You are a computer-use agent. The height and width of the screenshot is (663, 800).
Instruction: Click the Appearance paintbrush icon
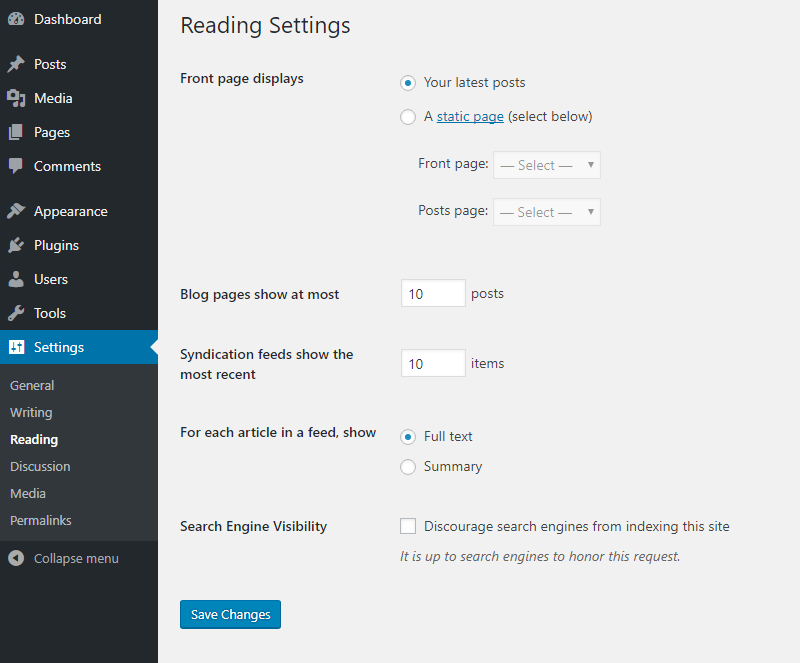point(16,211)
